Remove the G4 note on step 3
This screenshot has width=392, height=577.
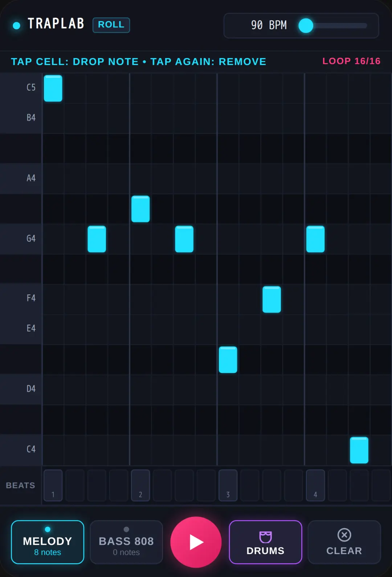[x=97, y=239]
